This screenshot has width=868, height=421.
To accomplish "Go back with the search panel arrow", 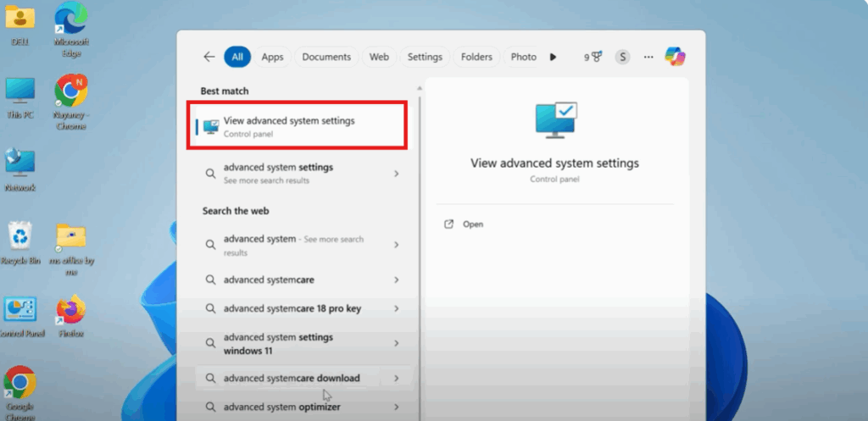I will (x=209, y=57).
